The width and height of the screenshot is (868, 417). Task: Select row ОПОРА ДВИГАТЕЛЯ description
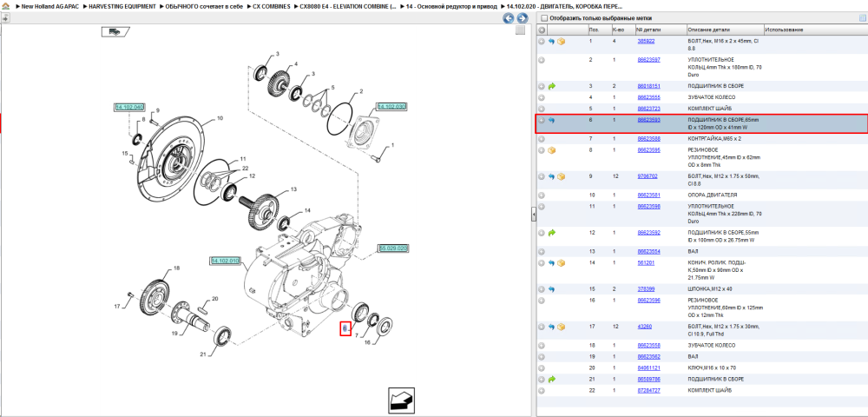(x=712, y=195)
